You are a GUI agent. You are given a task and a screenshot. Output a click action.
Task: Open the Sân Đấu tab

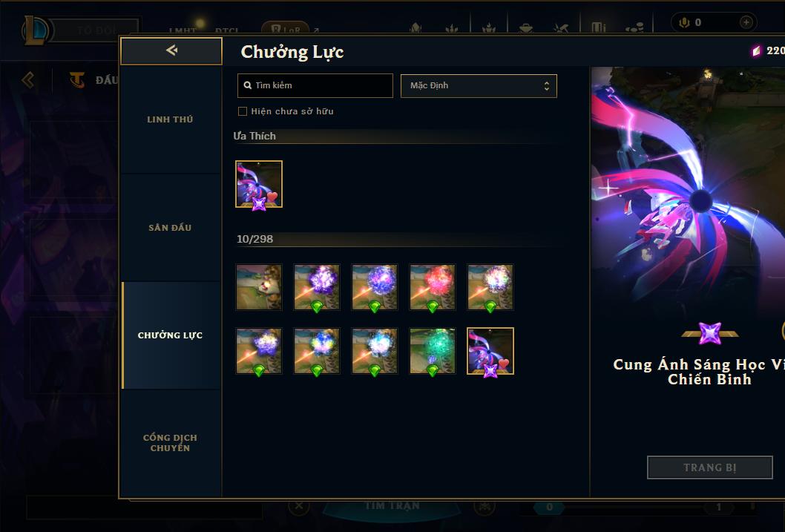[x=171, y=228]
